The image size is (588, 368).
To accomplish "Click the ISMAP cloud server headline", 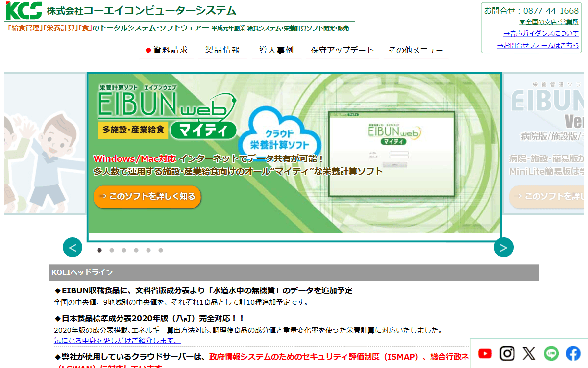I will [262, 361].
